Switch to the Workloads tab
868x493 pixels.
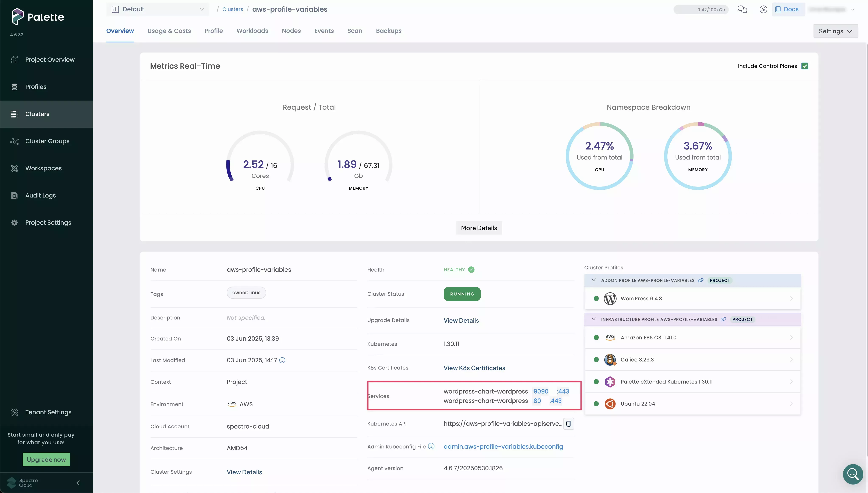pyautogui.click(x=252, y=31)
